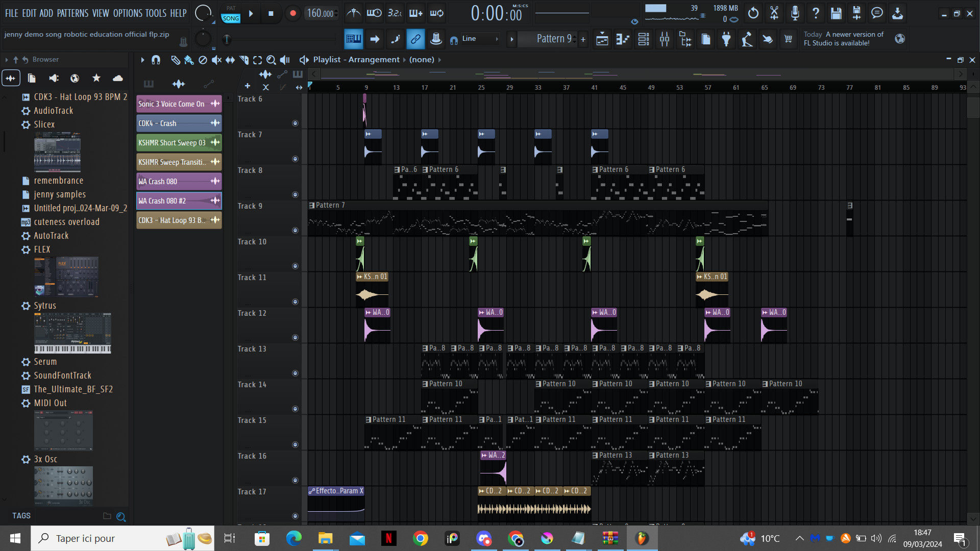Viewport: 980px width, 551px height.
Task: Mute Track 10 toggle dot
Action: pyautogui.click(x=295, y=266)
